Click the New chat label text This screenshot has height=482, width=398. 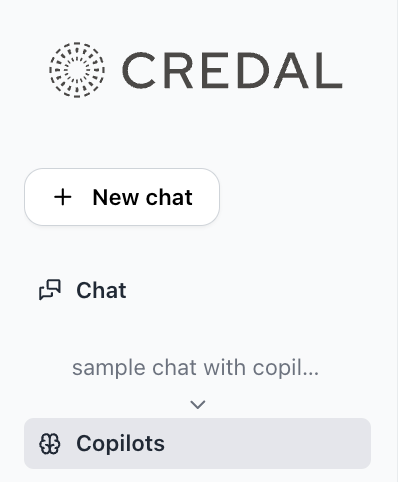coord(143,197)
